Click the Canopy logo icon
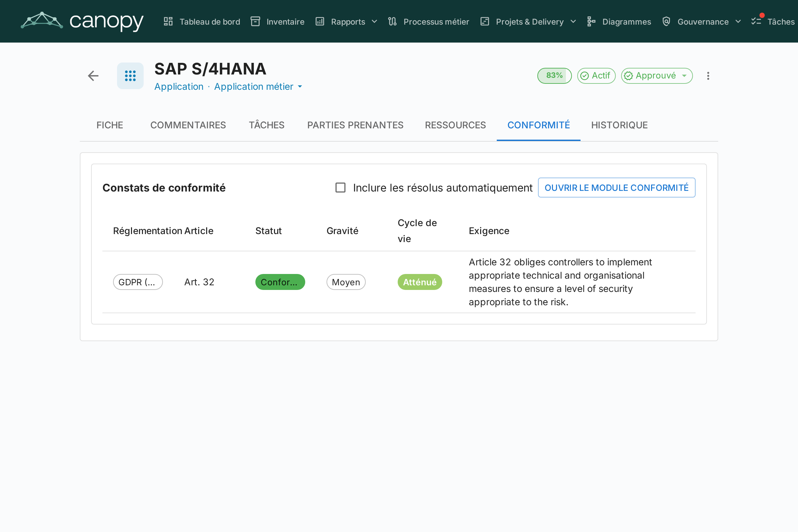The width and height of the screenshot is (798, 532). tap(42, 20)
